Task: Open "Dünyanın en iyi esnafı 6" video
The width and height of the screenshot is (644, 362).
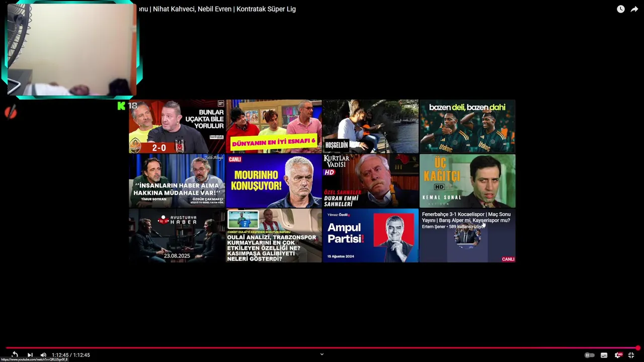Action: pos(274,126)
